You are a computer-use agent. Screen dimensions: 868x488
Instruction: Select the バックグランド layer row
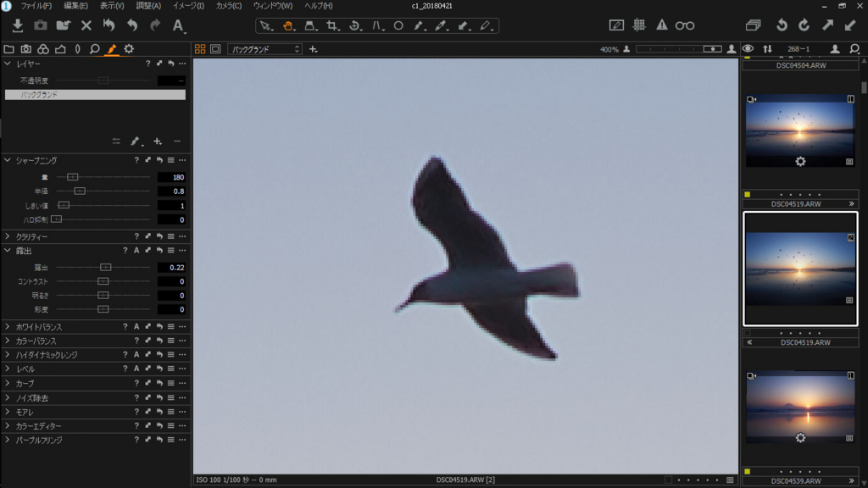point(95,95)
